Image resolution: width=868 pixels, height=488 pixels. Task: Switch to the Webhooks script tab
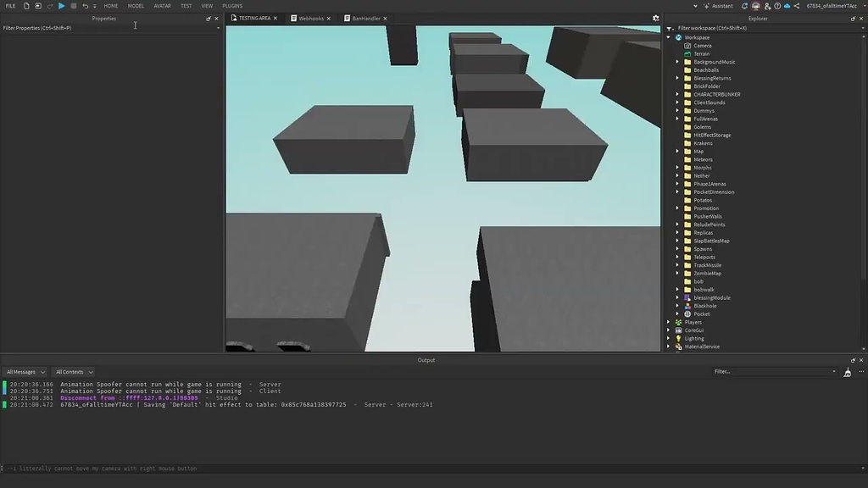(313, 17)
